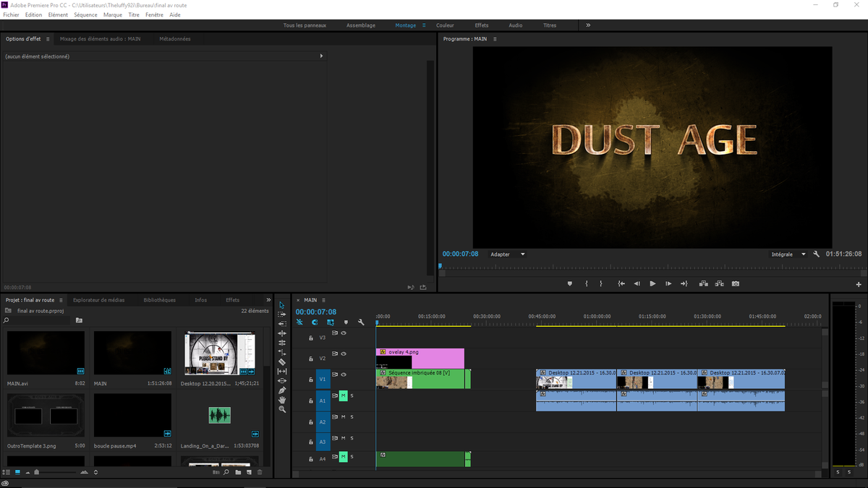Add marker in Program monitor
This screenshot has height=488, width=868.
[x=570, y=283]
